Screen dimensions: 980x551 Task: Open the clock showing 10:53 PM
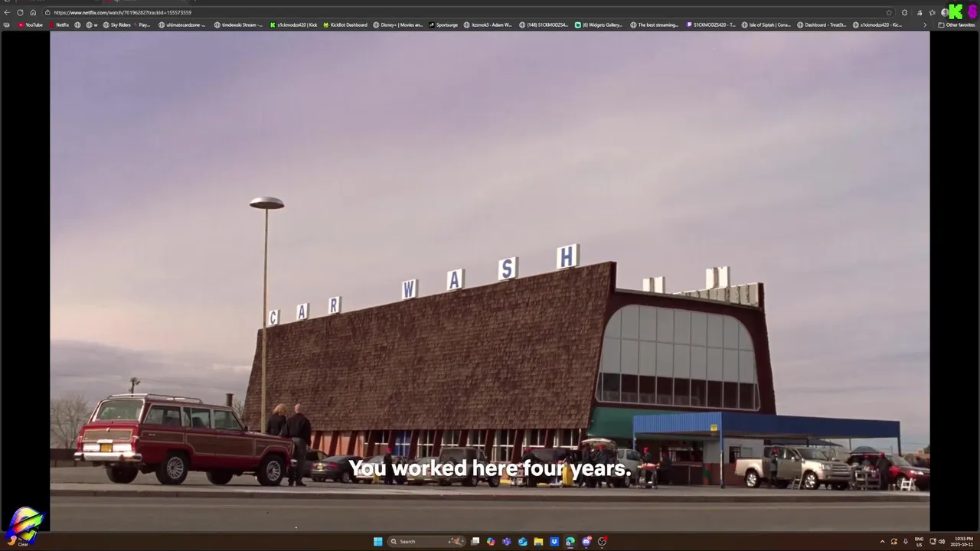pyautogui.click(x=964, y=542)
